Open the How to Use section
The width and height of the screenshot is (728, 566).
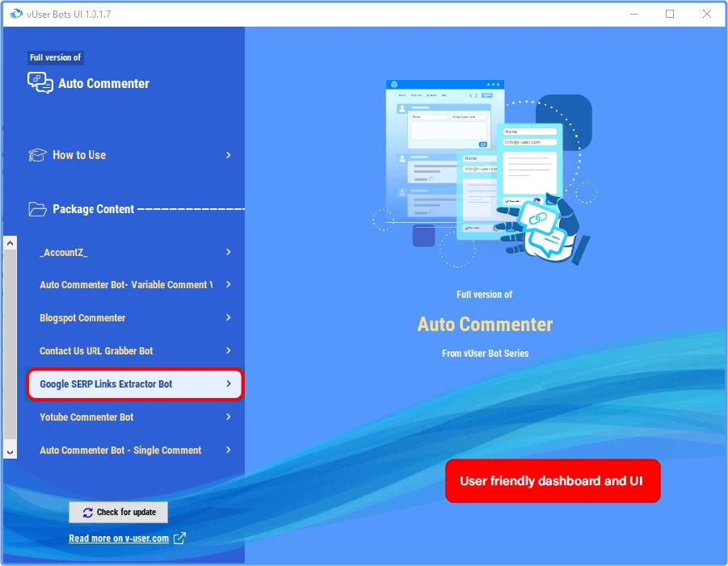pos(130,155)
